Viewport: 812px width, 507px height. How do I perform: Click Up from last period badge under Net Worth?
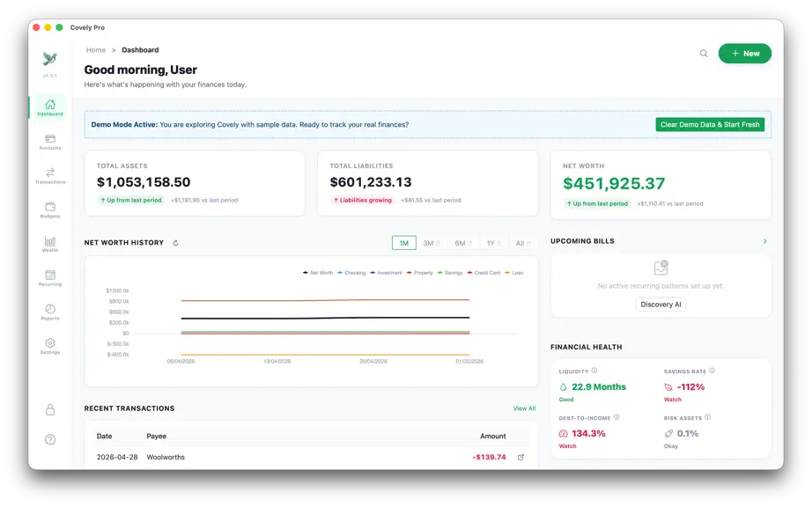pos(597,204)
